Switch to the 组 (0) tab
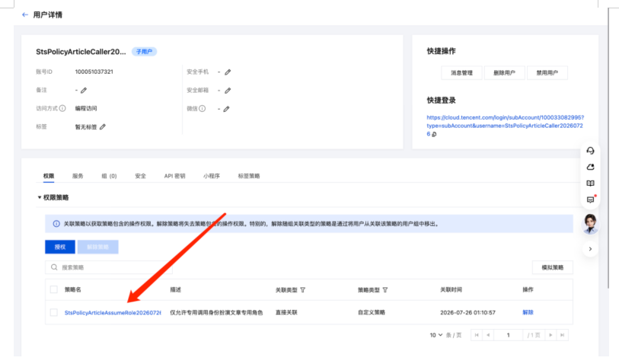Screen dimensions: 619x364 click(109, 176)
